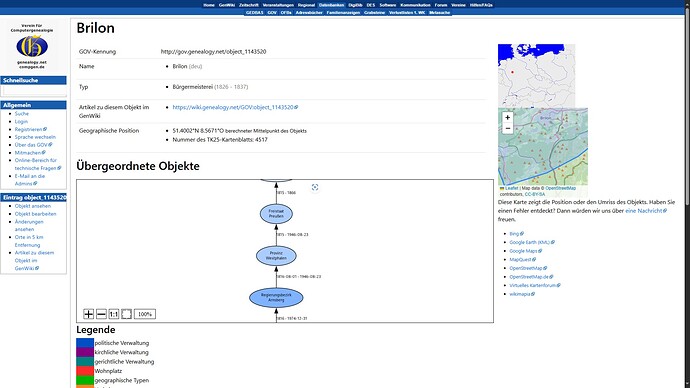Screen dimensions: 690x388
Task: Click Orte in 5 km Entfernung link
Action: 29,241
